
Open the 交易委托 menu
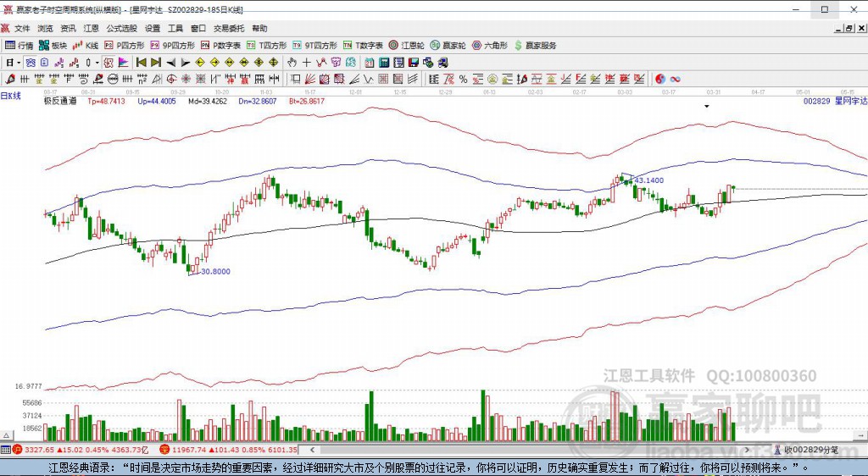229,28
